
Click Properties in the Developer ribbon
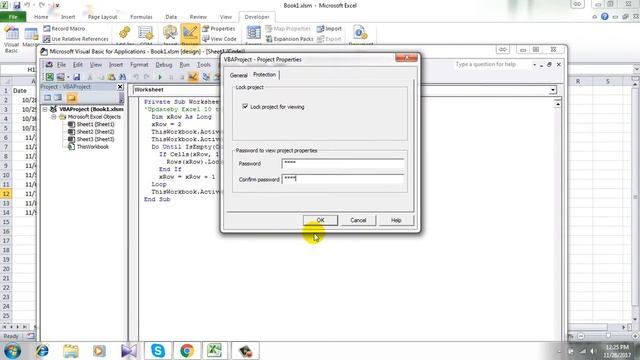(219, 29)
